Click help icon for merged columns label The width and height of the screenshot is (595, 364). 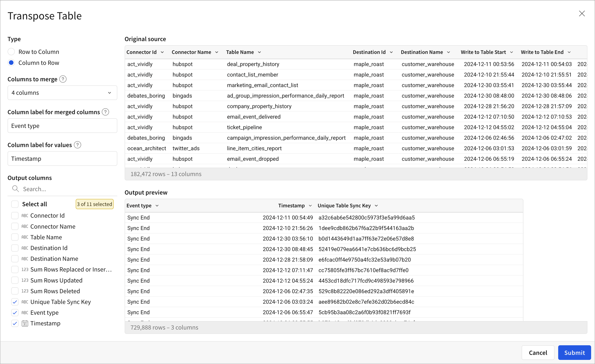pyautogui.click(x=105, y=112)
